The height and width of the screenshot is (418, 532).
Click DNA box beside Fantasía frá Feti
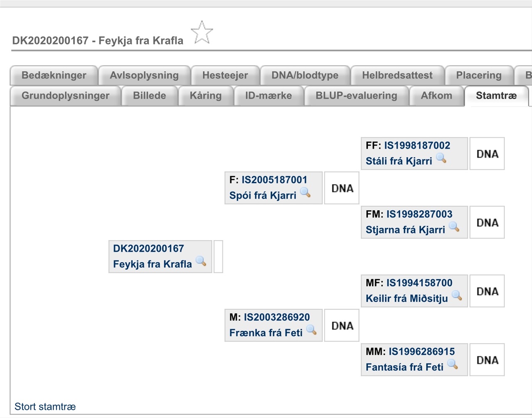(487, 360)
